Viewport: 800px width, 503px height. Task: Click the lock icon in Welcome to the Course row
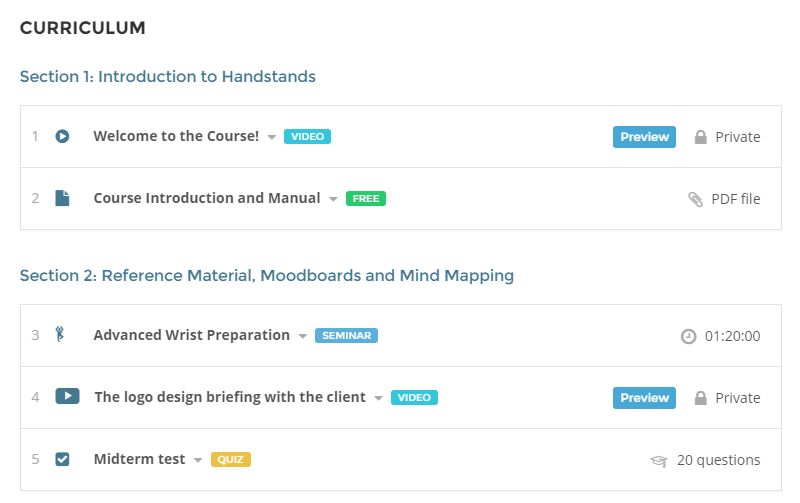[701, 137]
